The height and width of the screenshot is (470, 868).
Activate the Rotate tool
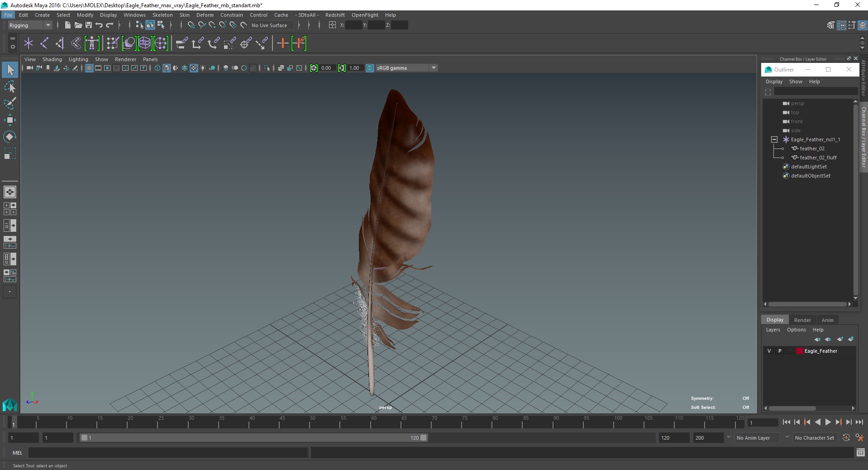(10, 137)
